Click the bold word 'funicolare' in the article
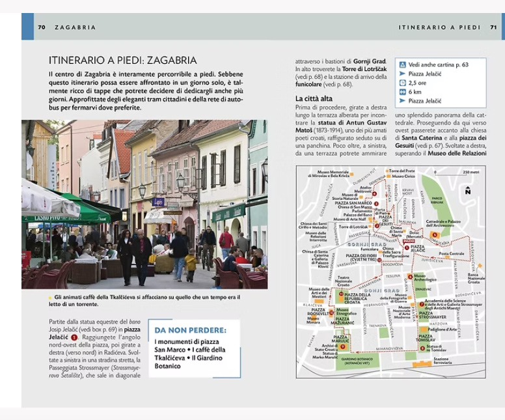The image size is (505, 420). (308, 85)
